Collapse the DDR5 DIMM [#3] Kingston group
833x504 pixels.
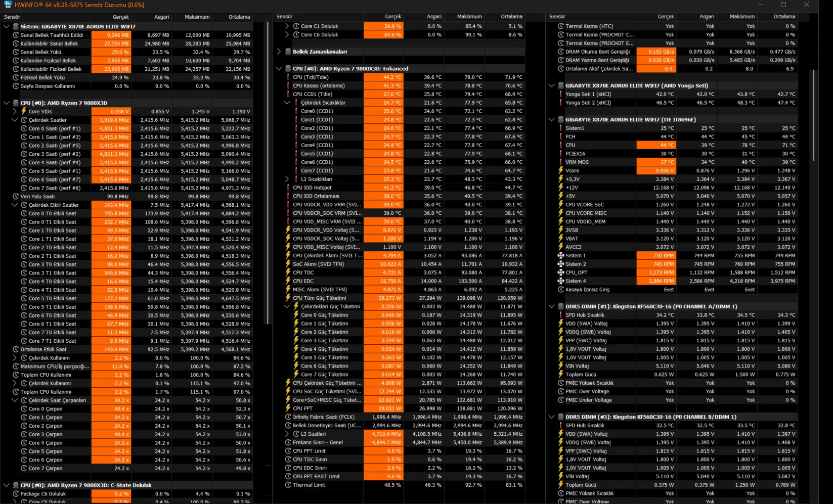coord(552,417)
